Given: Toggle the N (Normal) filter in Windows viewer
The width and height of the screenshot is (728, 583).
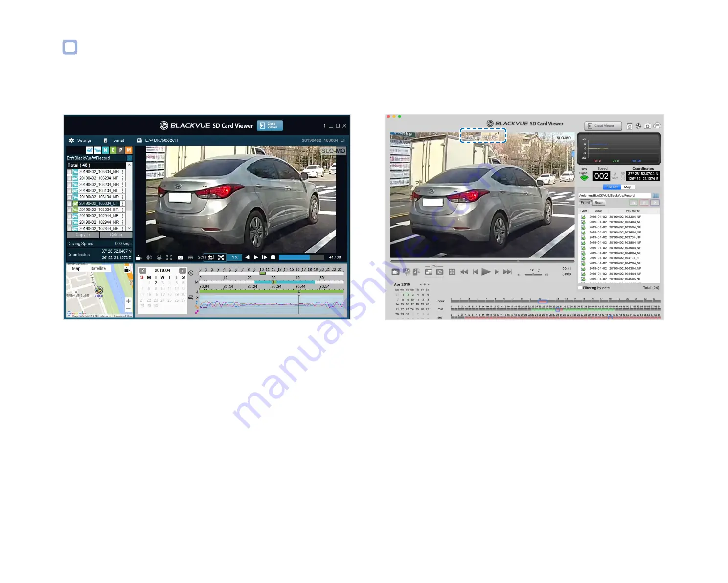Looking at the screenshot, I should point(105,150).
